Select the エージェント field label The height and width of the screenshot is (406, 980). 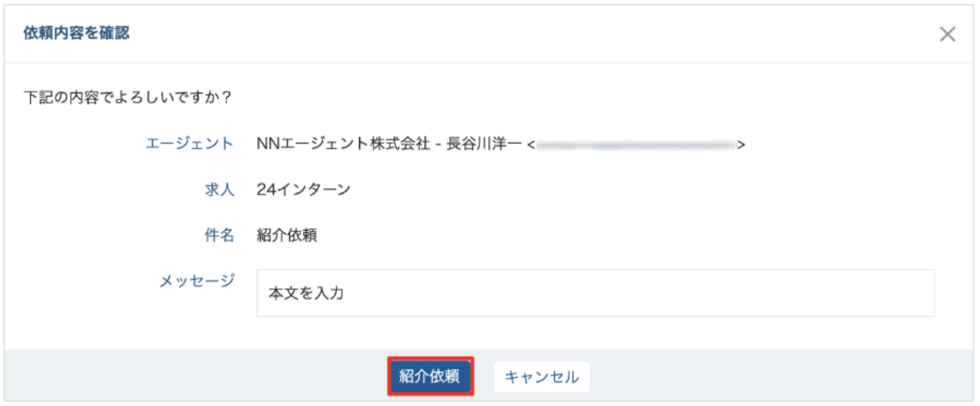point(189,144)
